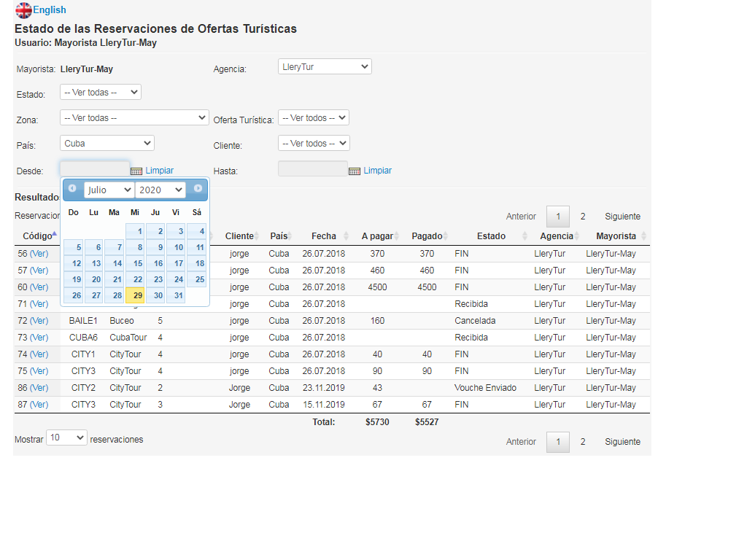747x560 pixels.
Task: Click '$5527' total paid amount
Action: pyautogui.click(x=427, y=422)
